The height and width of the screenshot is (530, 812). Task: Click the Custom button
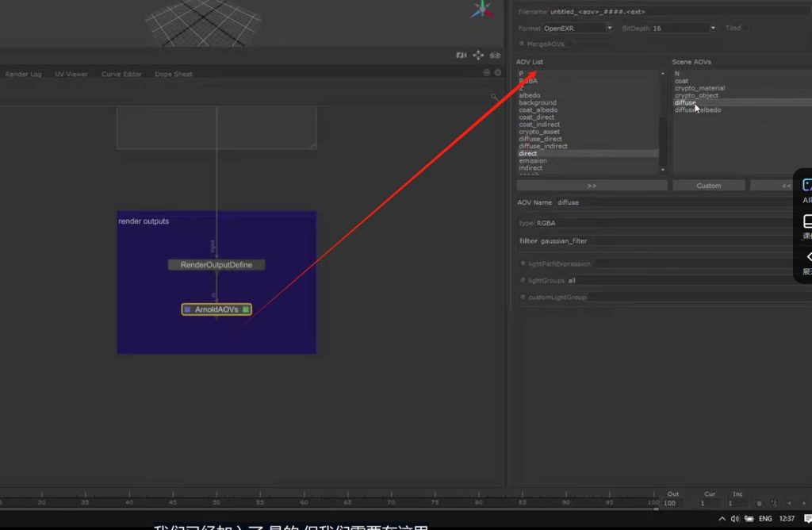708,186
